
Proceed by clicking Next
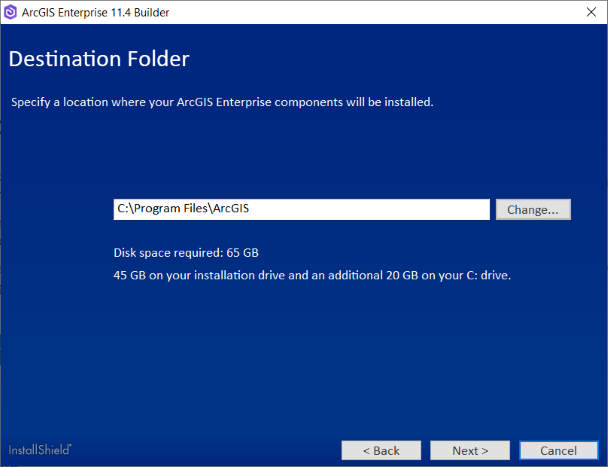pyautogui.click(x=470, y=450)
